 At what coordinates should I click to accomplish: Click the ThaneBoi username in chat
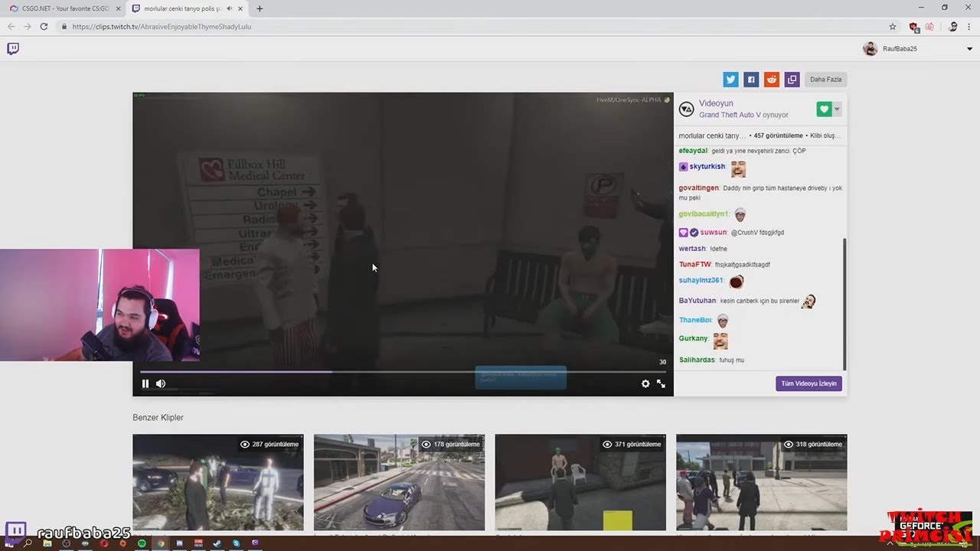(x=695, y=320)
